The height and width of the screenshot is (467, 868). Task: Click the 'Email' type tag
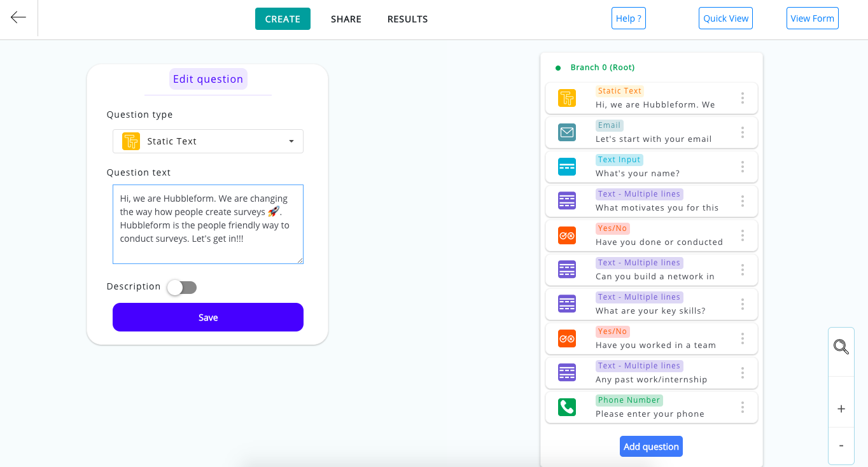pos(610,125)
